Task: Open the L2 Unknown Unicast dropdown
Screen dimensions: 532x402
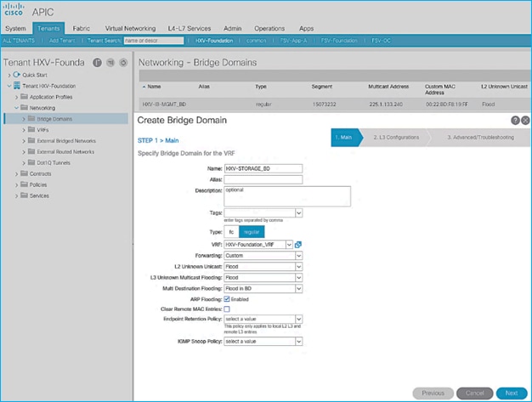Action: pyautogui.click(x=298, y=267)
